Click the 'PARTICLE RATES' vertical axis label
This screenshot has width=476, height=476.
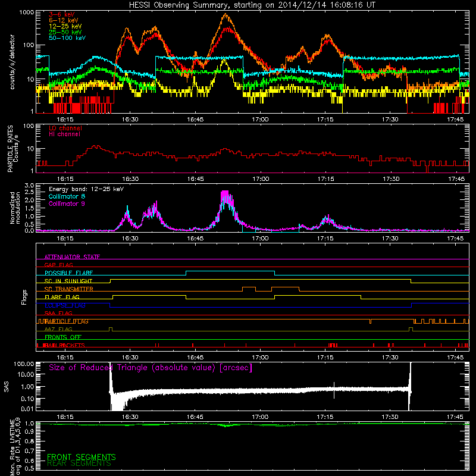point(10,148)
